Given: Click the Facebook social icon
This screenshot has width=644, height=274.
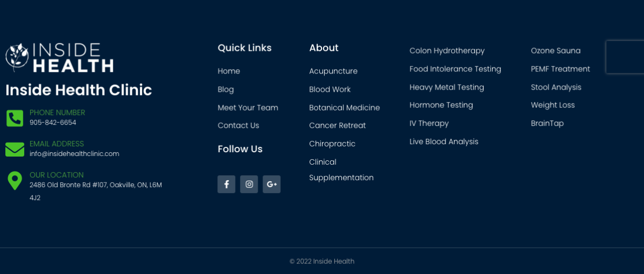Looking at the screenshot, I should pos(226,184).
